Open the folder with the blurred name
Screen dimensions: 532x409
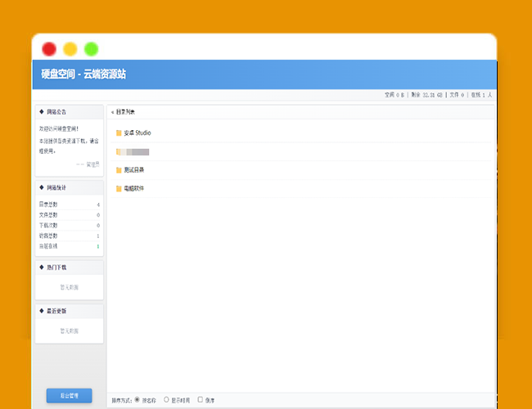[x=133, y=152]
